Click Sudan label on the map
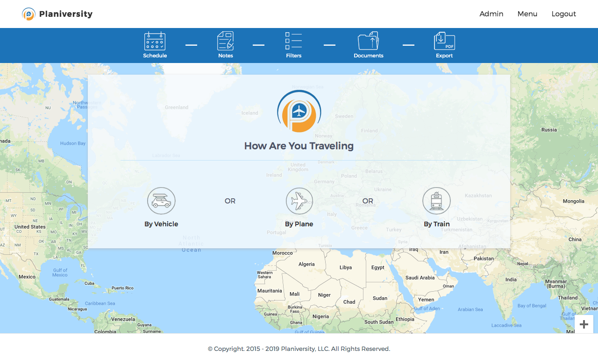This screenshot has height=364, width=598. click(380, 298)
